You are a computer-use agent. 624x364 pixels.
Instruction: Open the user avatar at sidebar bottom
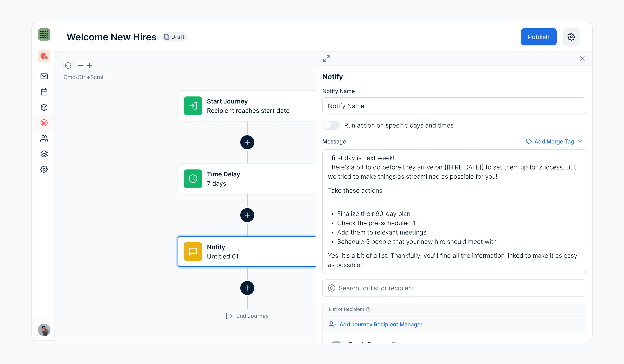[44, 330]
